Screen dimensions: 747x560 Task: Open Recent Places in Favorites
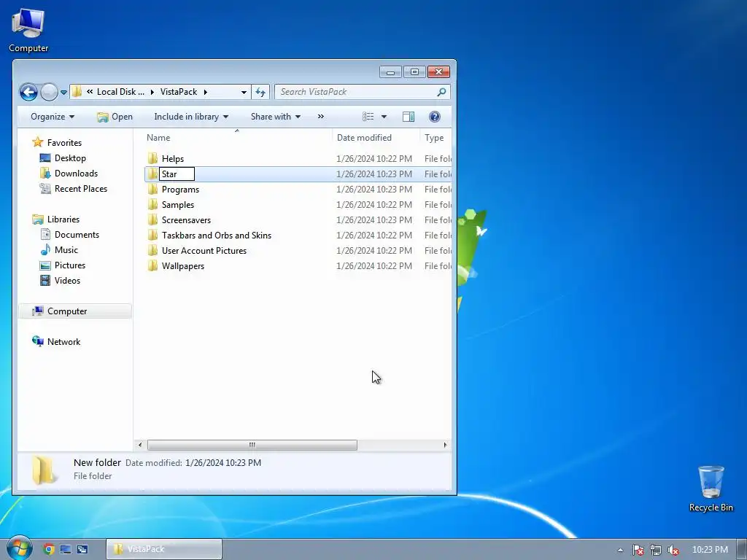click(x=80, y=189)
